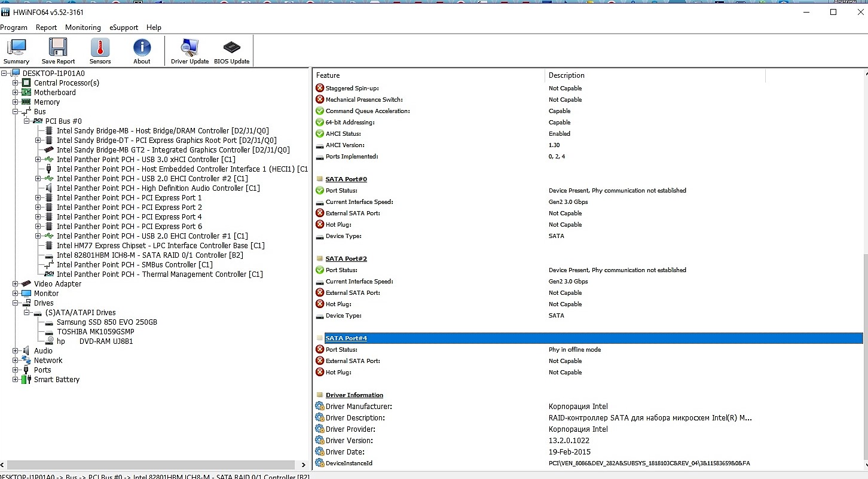Screen dimensions: 868x479
Task: Click the Driver Information section header
Action: point(354,395)
